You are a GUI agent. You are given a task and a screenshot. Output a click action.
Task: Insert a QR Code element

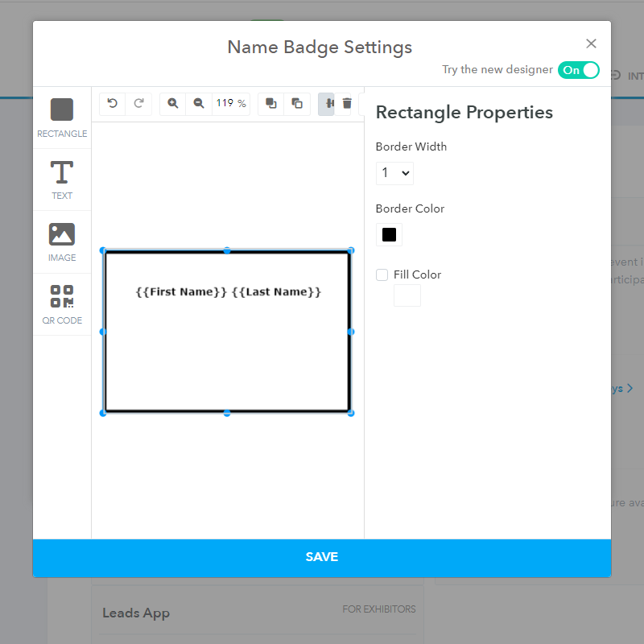tap(62, 303)
